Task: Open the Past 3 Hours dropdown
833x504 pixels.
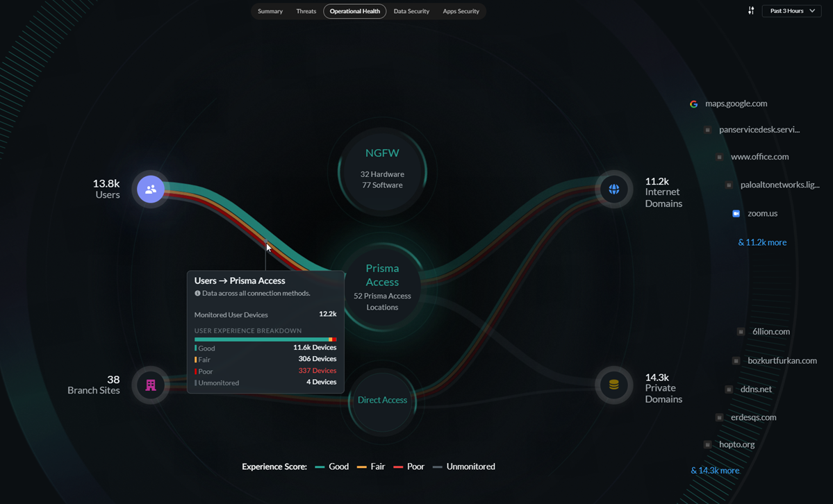Action: tap(791, 10)
